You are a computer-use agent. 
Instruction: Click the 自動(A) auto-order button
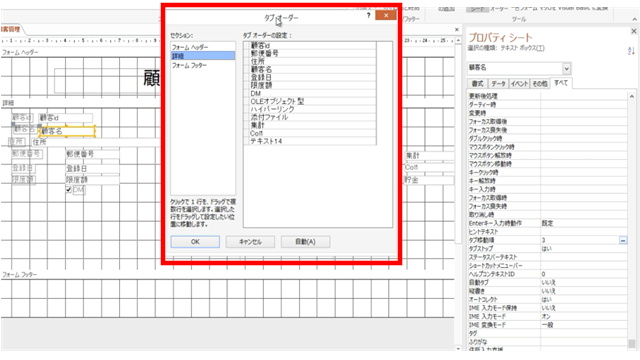305,242
